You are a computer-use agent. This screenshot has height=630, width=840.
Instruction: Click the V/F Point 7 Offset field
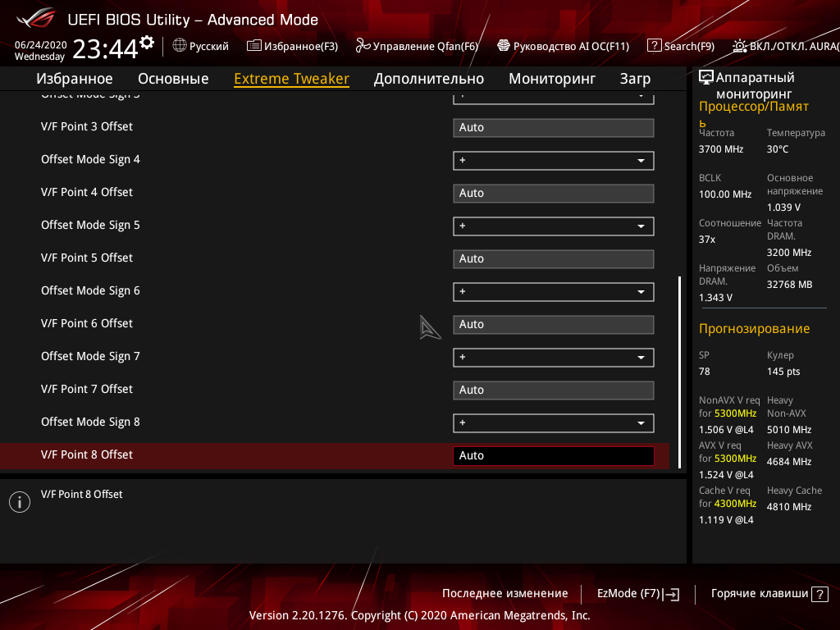pos(554,390)
